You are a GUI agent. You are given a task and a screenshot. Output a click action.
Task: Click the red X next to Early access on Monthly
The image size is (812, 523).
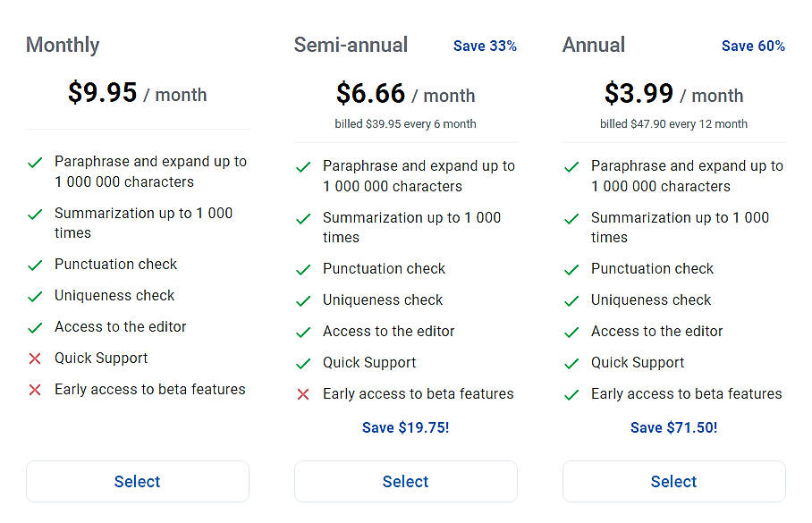pos(35,389)
